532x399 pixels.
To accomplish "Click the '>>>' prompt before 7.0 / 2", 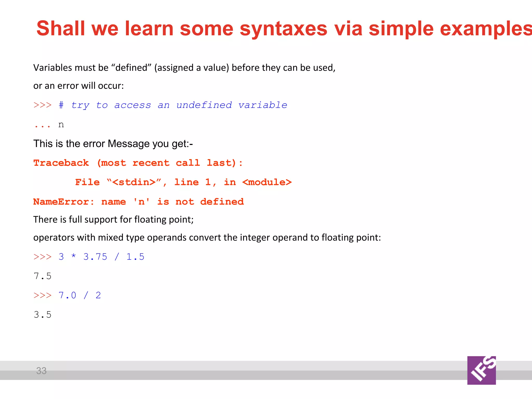I will pyautogui.click(x=43, y=295).
